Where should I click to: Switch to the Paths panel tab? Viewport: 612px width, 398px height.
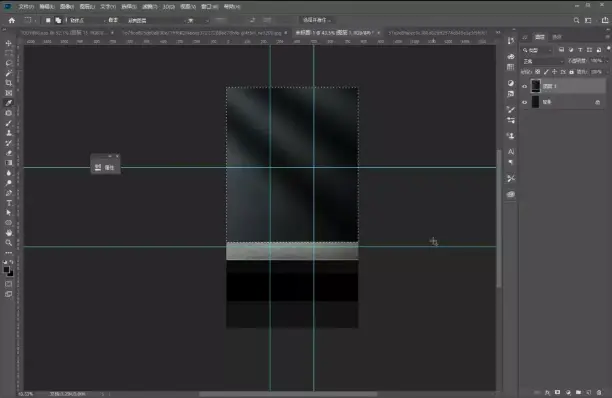[557, 37]
